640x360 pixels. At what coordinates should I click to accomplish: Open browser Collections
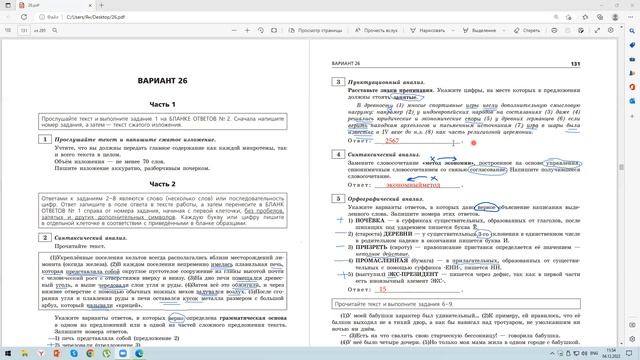[600, 17]
